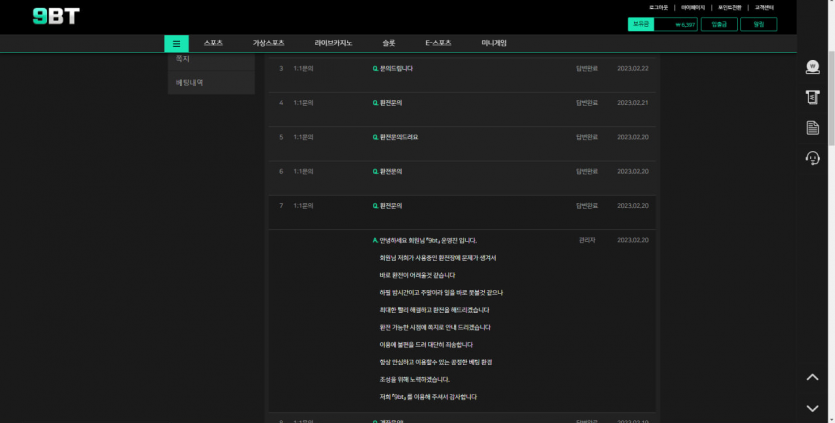Open the 라이브카지노 menu tab

coord(333,44)
